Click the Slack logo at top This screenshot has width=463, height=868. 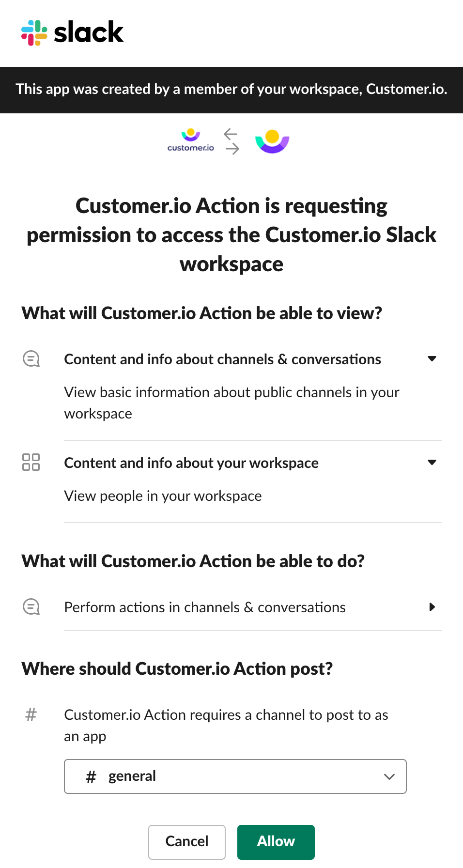click(73, 33)
